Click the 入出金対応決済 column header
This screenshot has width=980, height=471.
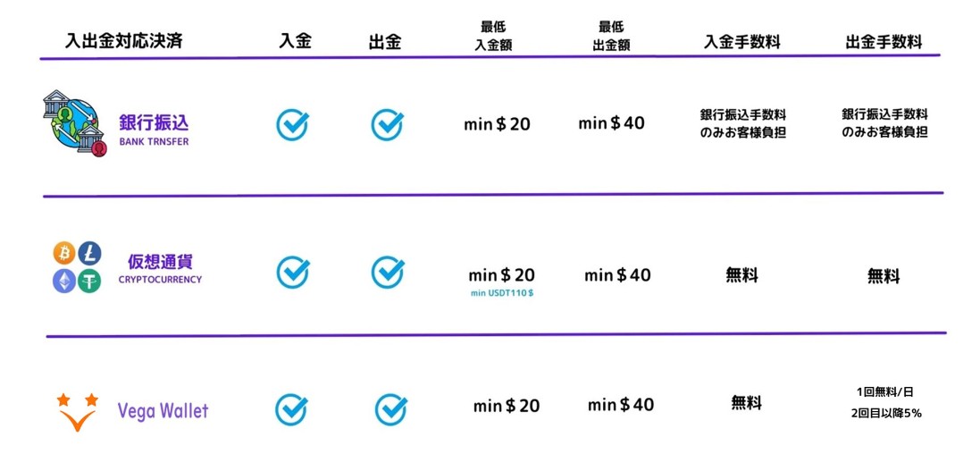(123, 41)
